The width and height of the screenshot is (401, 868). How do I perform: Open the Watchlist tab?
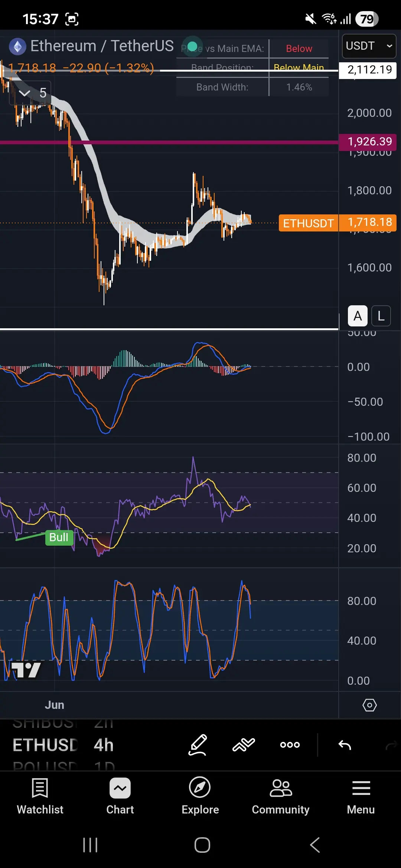(x=40, y=796)
